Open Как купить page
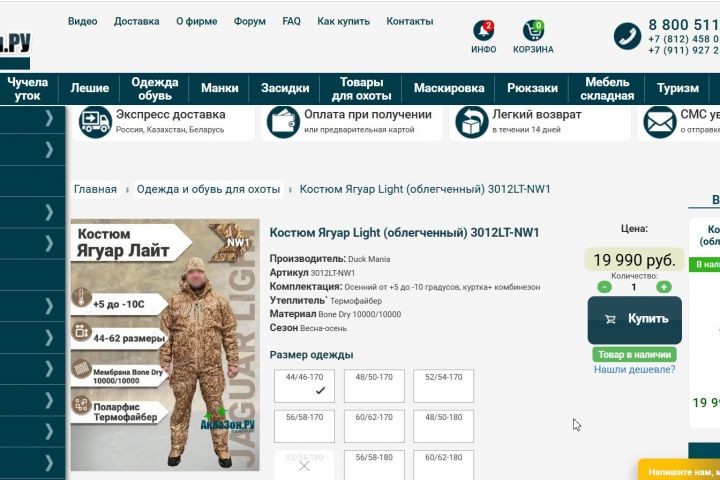Viewport: 720px width, 480px height. pos(343,21)
